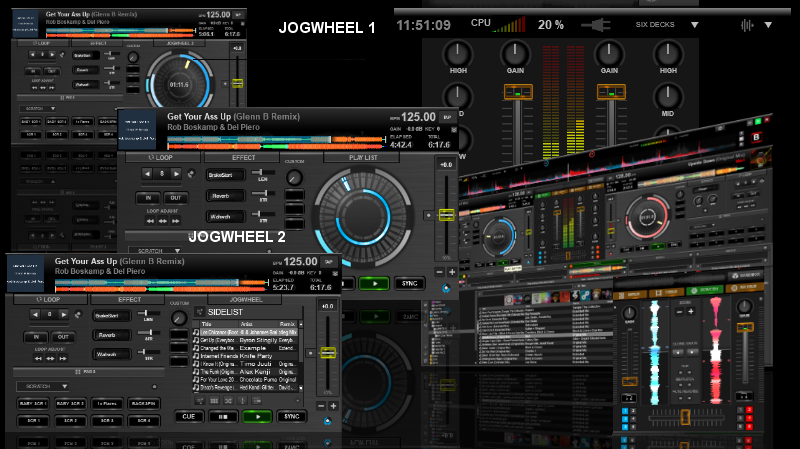Viewport: 800px width, 449px height.
Task: Open the PLAY LIST tab in middle deck
Action: 363,158
